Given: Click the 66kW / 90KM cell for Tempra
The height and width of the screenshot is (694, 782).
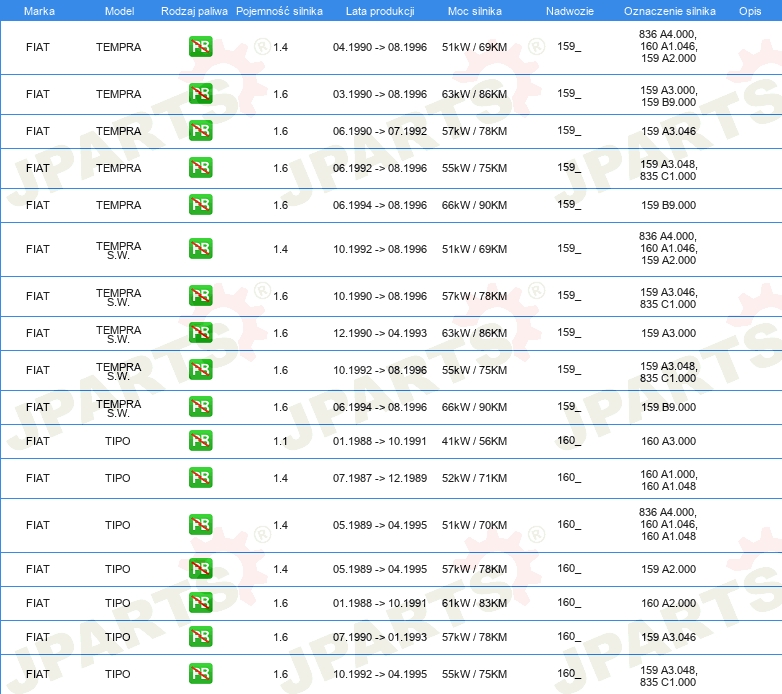Looking at the screenshot, I should click(474, 205).
